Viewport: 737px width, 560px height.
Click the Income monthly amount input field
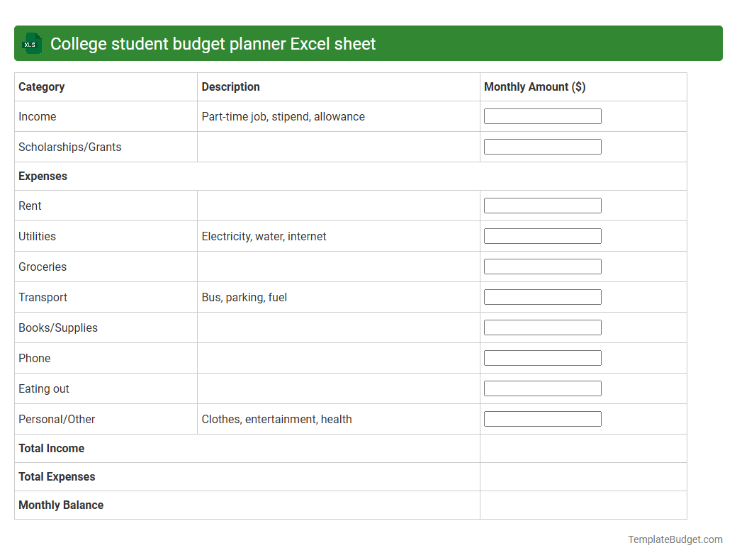(x=542, y=116)
